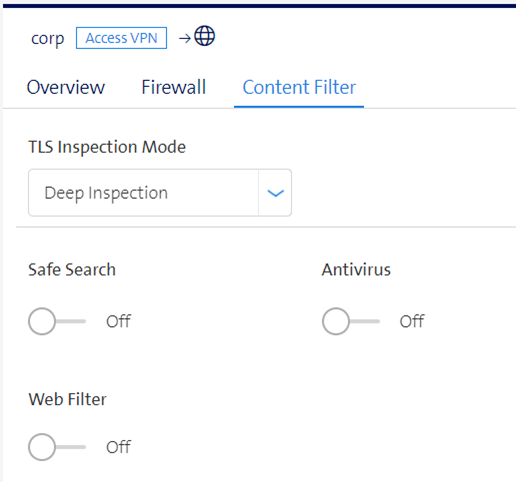Expand TLS Inspection Mode using the chevron arrow
This screenshot has height=482, width=516.
coord(275,193)
